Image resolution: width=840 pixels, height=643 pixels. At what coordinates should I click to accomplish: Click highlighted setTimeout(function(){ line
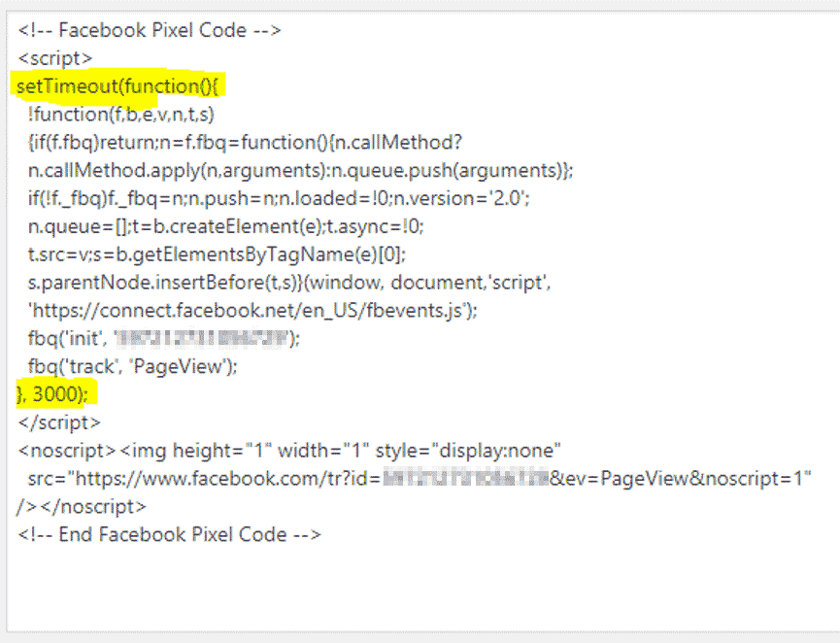click(x=118, y=86)
